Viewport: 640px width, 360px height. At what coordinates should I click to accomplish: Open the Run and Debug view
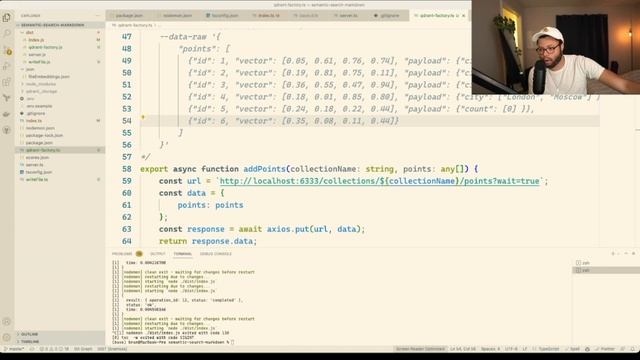(x=7, y=66)
